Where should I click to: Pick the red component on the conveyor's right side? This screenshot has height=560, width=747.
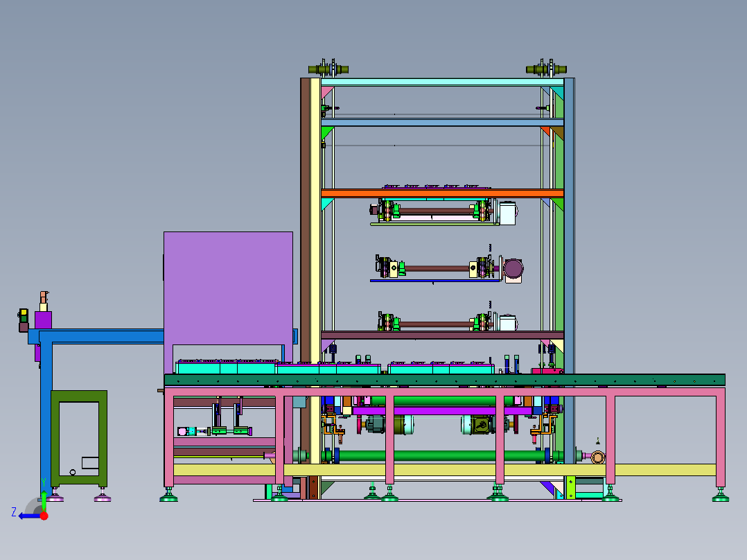(548, 371)
